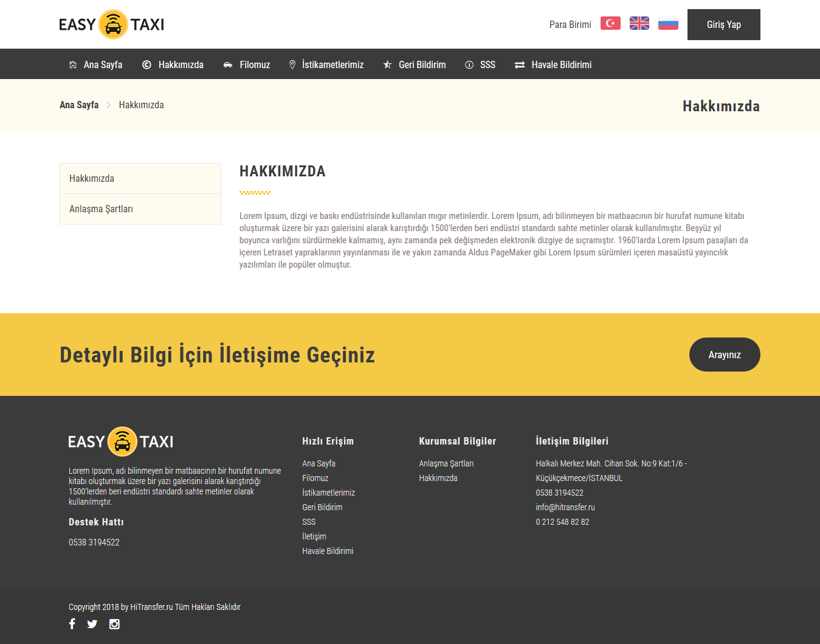Click the Arayınız call button
Image resolution: width=820 pixels, height=644 pixels.
click(x=725, y=355)
